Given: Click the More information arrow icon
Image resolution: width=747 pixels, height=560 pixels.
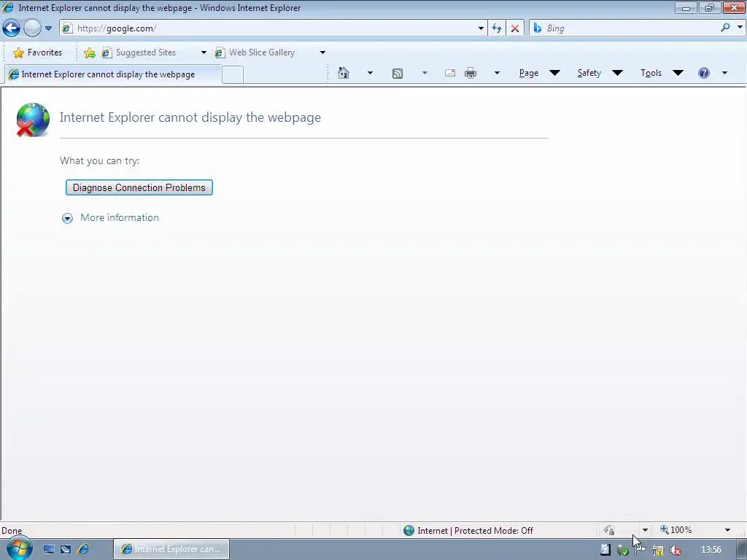Looking at the screenshot, I should pos(67,218).
